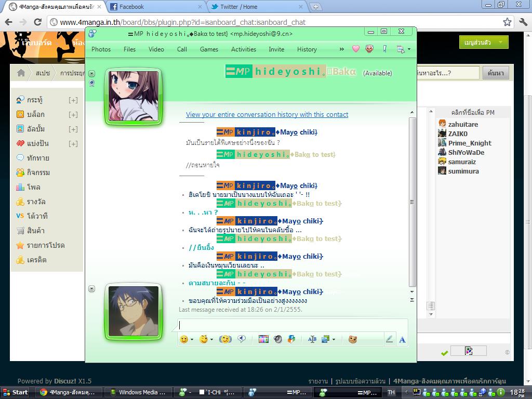Switch to Windows Media taskbar item

[x=138, y=392]
